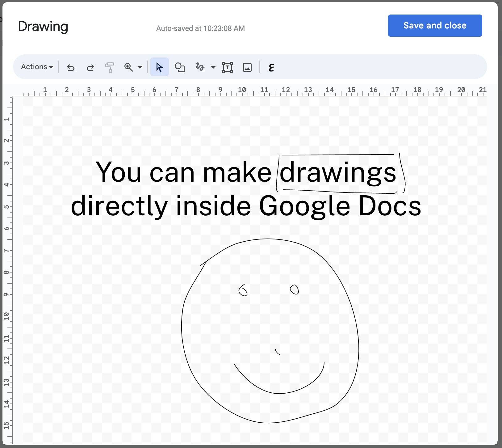Click the Undo arrow icon

71,67
